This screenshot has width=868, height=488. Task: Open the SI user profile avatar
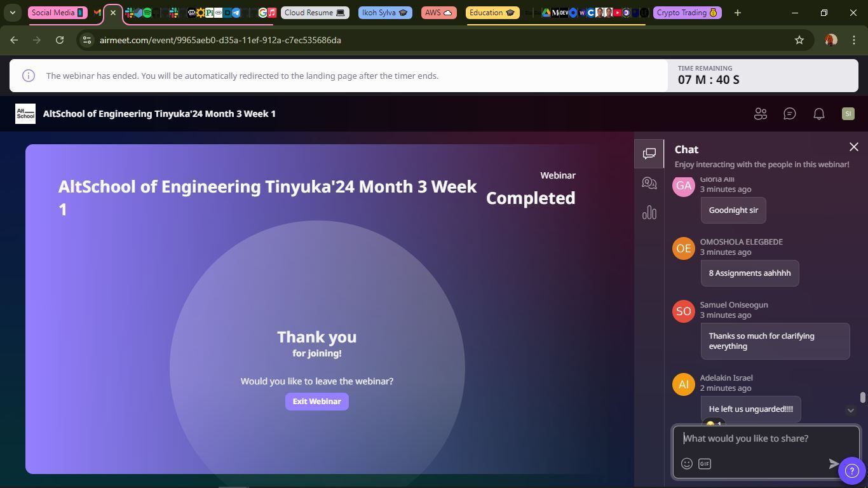[848, 114]
